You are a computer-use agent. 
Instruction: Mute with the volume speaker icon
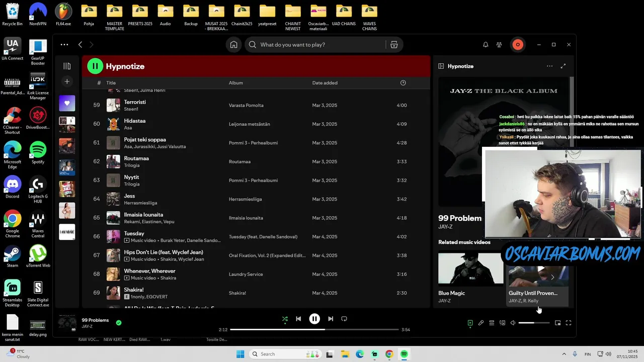point(513,323)
